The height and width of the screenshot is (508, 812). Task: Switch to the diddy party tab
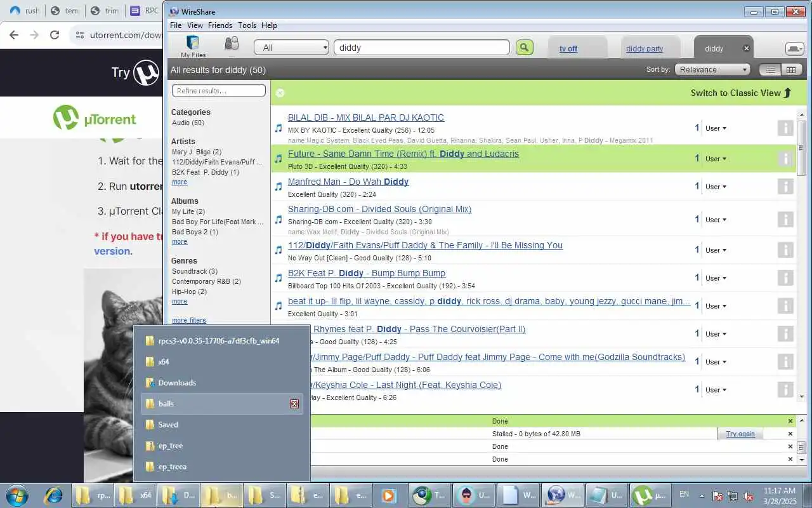(645, 48)
